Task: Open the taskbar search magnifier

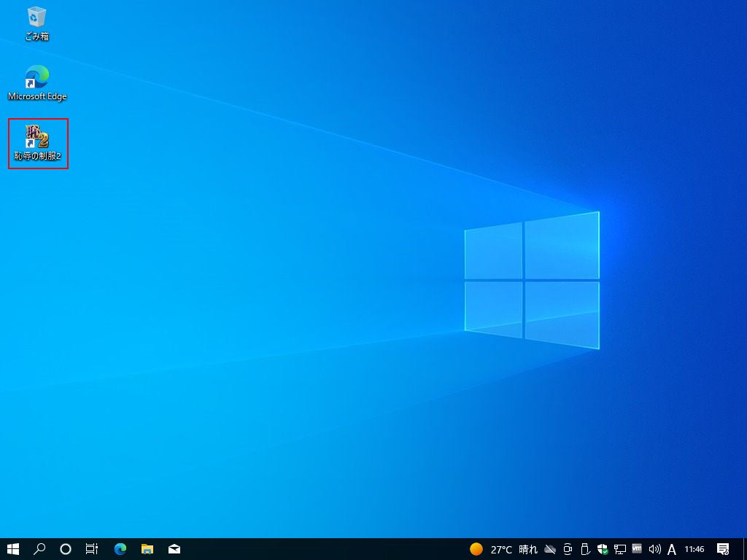Action: (x=39, y=549)
